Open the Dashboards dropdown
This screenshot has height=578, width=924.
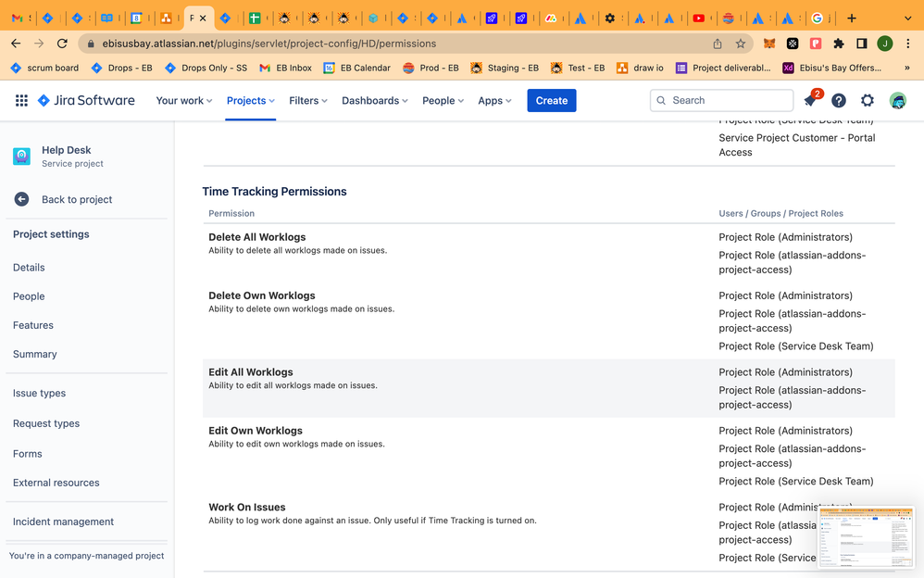[377, 101]
